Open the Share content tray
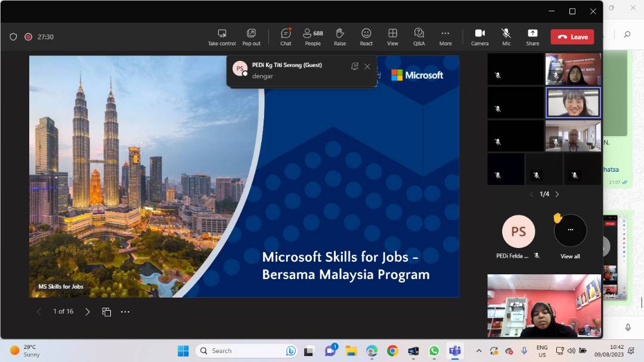Viewport: 644px width, 362px height. (532, 37)
